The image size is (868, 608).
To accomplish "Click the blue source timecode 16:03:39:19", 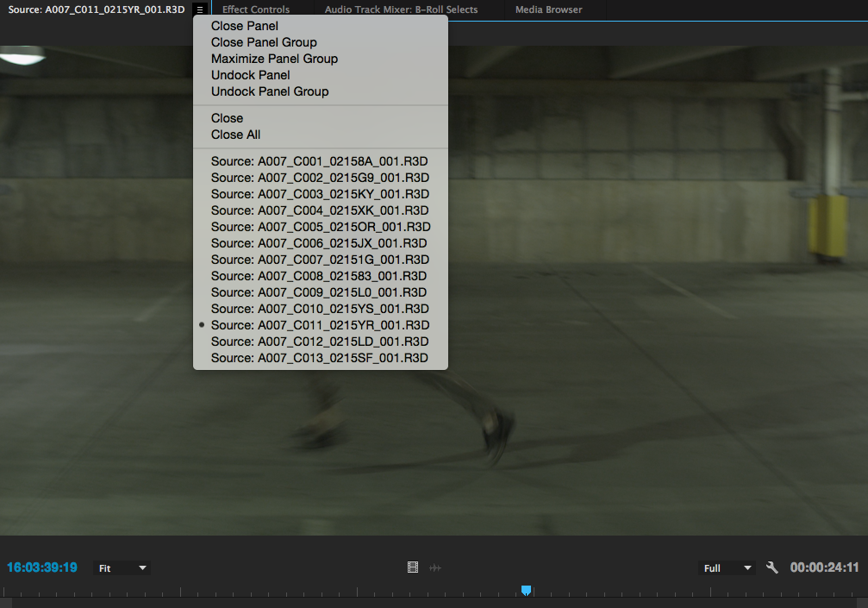I will coord(41,567).
